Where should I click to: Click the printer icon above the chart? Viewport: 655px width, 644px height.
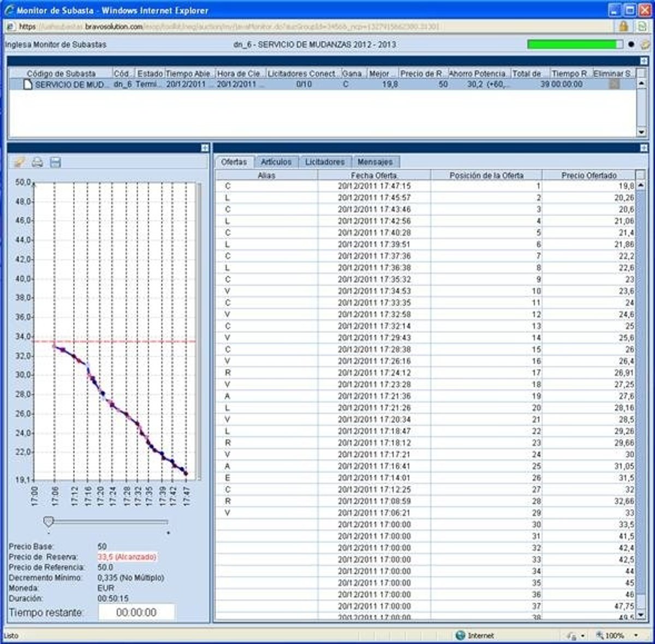click(37, 162)
